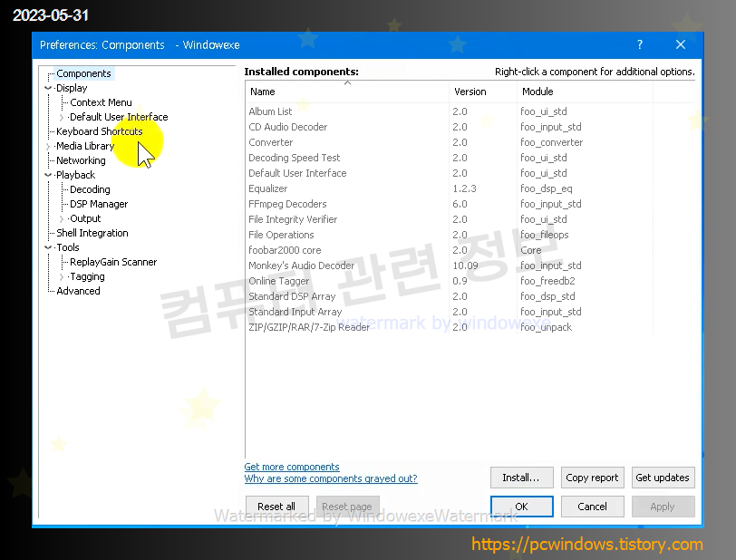Open Default User Interface preferences page
The image size is (736, 560).
[x=119, y=118]
